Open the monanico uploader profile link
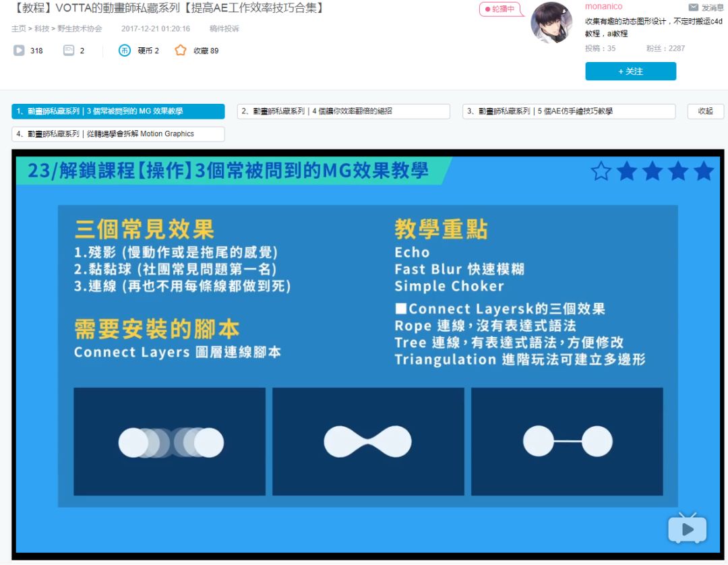This screenshot has width=728, height=565. pyautogui.click(x=603, y=7)
